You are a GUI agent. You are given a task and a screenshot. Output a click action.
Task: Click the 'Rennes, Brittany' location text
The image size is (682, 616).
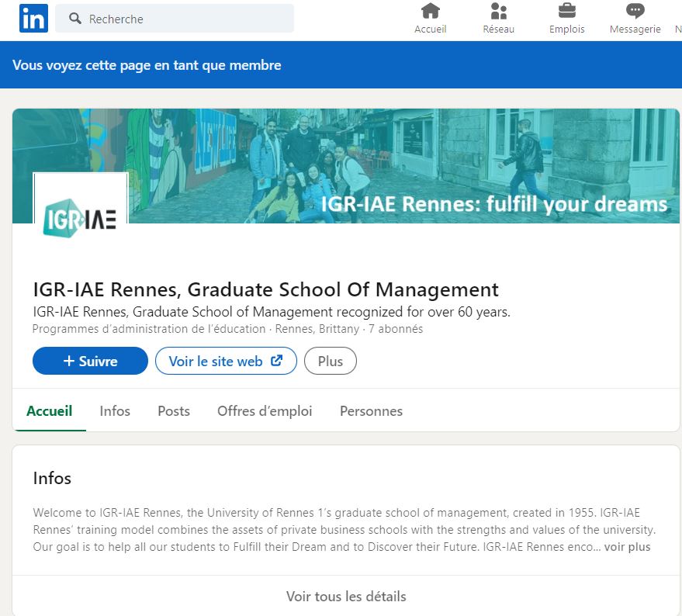(x=317, y=329)
